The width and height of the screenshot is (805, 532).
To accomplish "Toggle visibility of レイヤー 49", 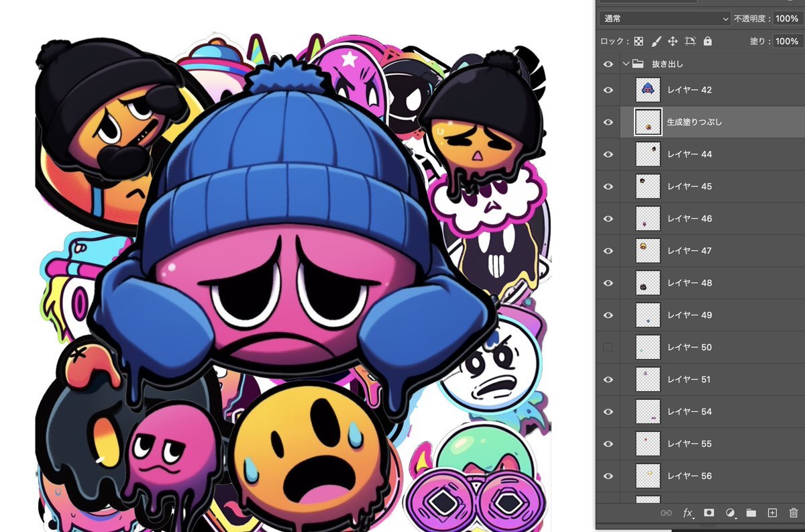I will point(608,315).
